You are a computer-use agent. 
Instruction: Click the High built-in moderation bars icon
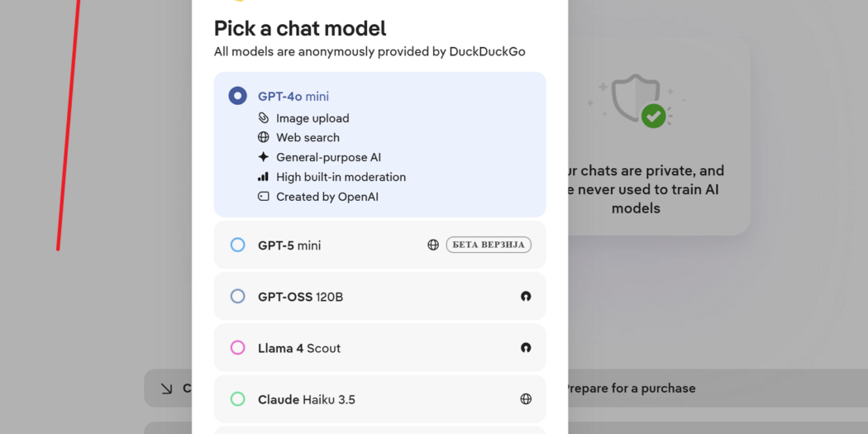click(264, 177)
